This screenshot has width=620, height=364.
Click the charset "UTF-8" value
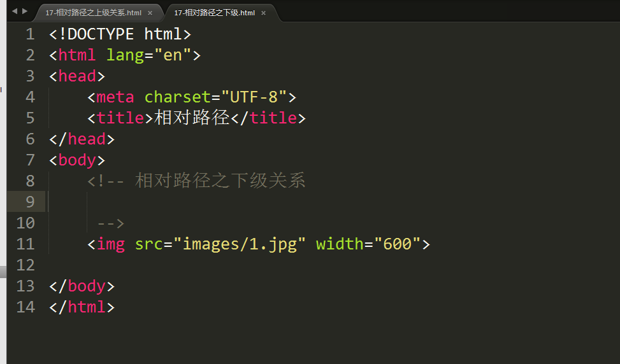pos(254,97)
